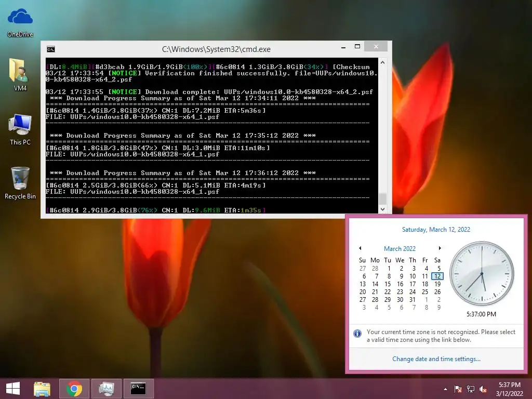The image size is (532, 399).
Task: Select March 24 in the calendar
Action: (x=412, y=292)
